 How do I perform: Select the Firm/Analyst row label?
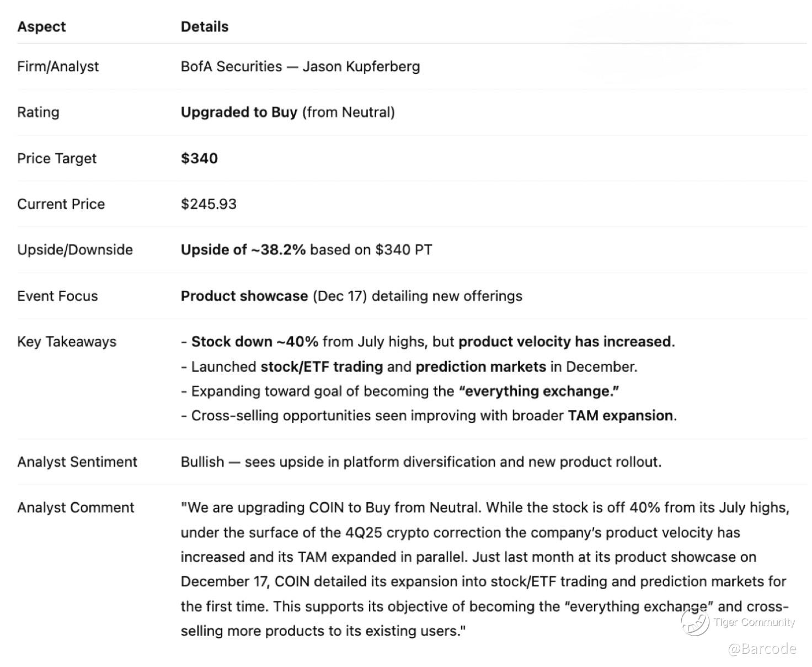(x=58, y=66)
